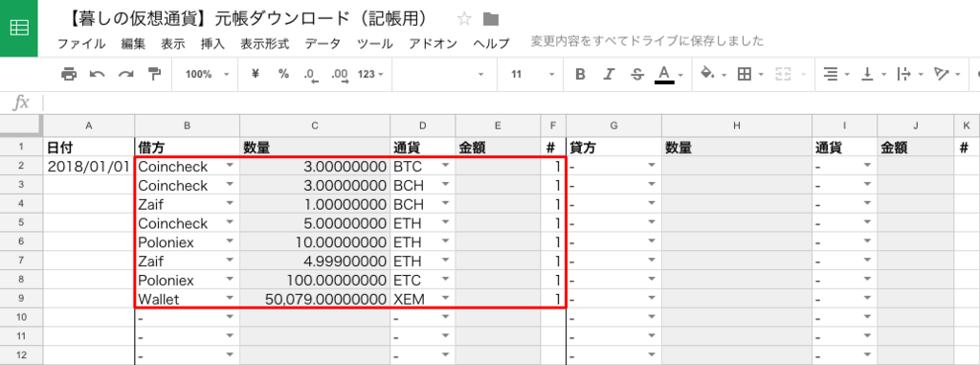This screenshot has width=980, height=365.
Task: Open the zoom 100% dropdown
Action: coord(208,75)
